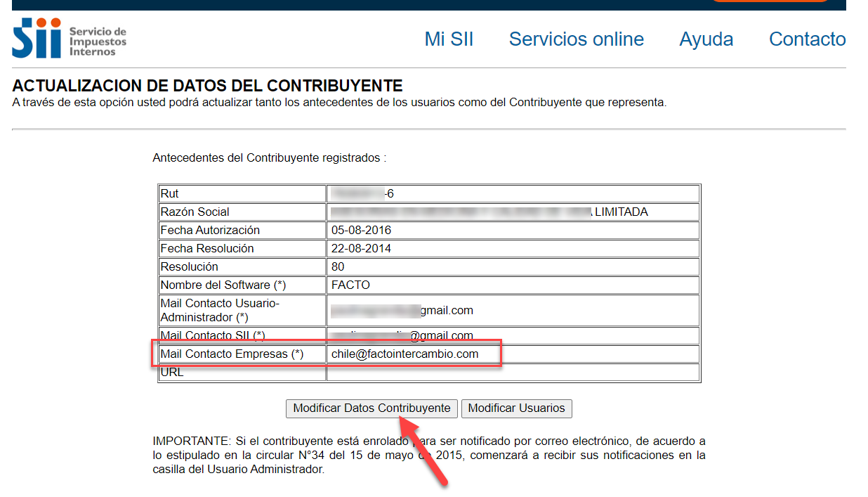The image size is (868, 497).
Task: Click the orange button in the top bar
Action: point(770,1)
